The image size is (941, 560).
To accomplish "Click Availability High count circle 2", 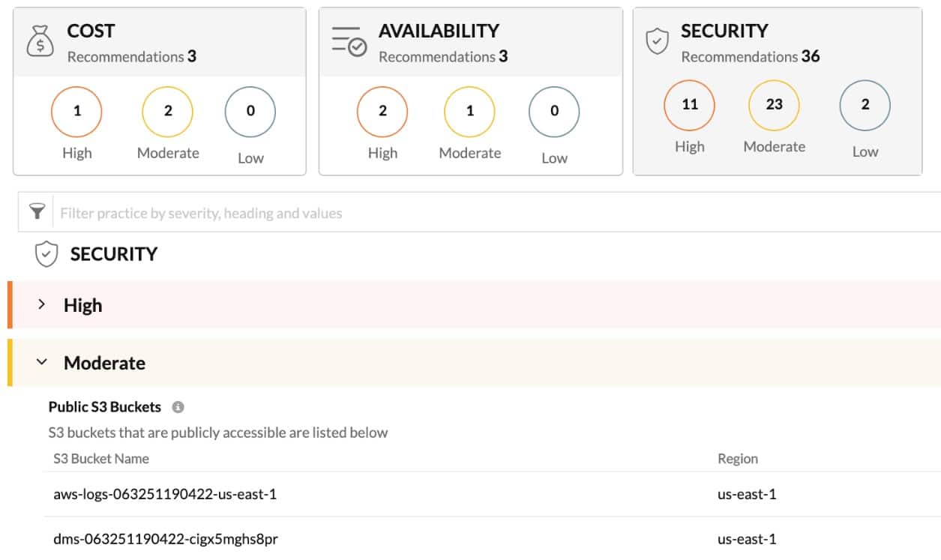I will (x=382, y=111).
